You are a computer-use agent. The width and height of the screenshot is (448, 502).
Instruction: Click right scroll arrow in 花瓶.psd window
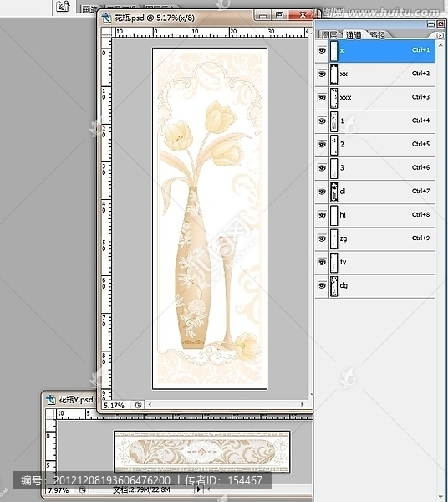(303, 405)
